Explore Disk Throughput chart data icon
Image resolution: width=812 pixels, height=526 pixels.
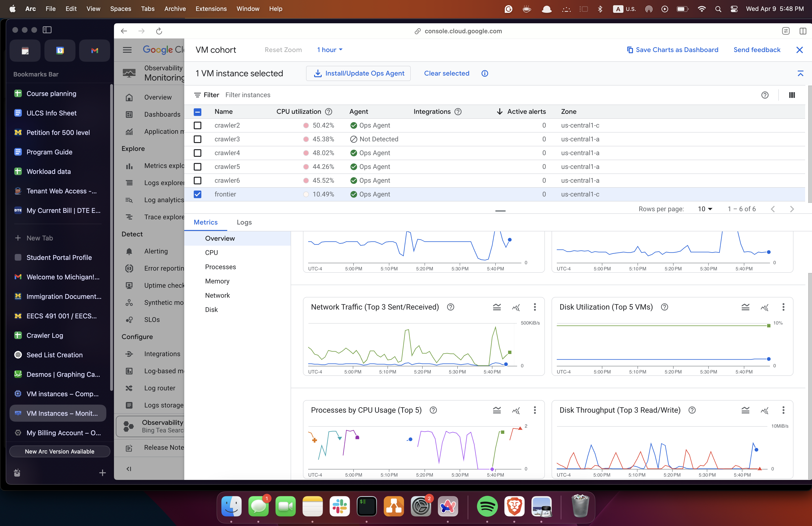coord(765,410)
